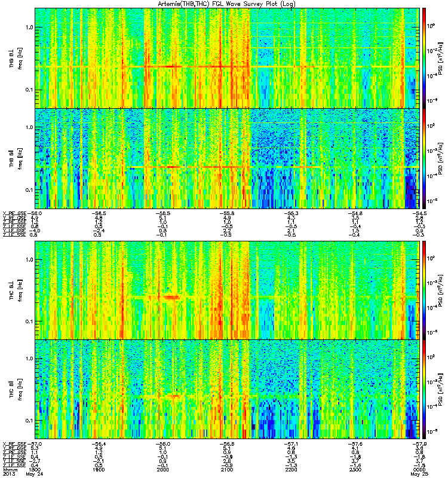Click the "X_RE_GSE" row label under THC panels

coord(14,444)
